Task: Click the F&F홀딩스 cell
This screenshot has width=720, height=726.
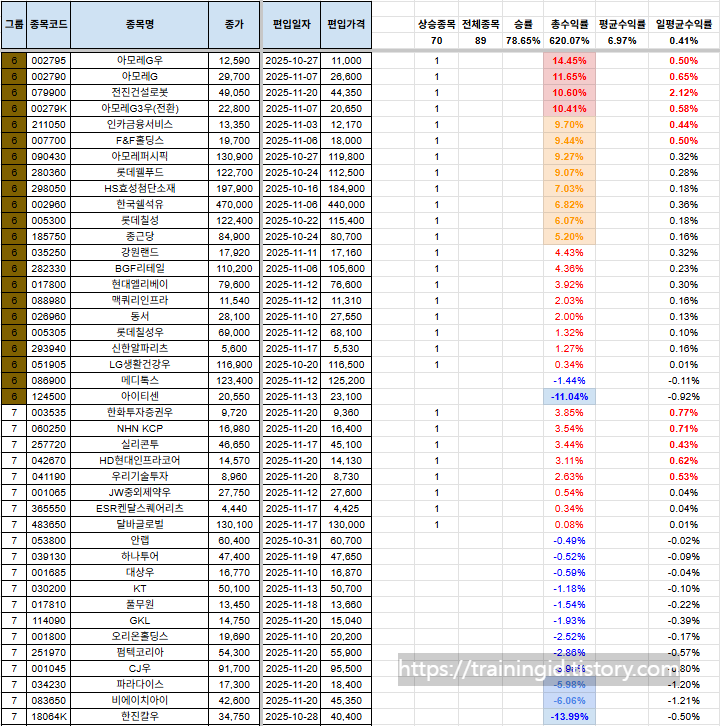Action: tap(139, 141)
